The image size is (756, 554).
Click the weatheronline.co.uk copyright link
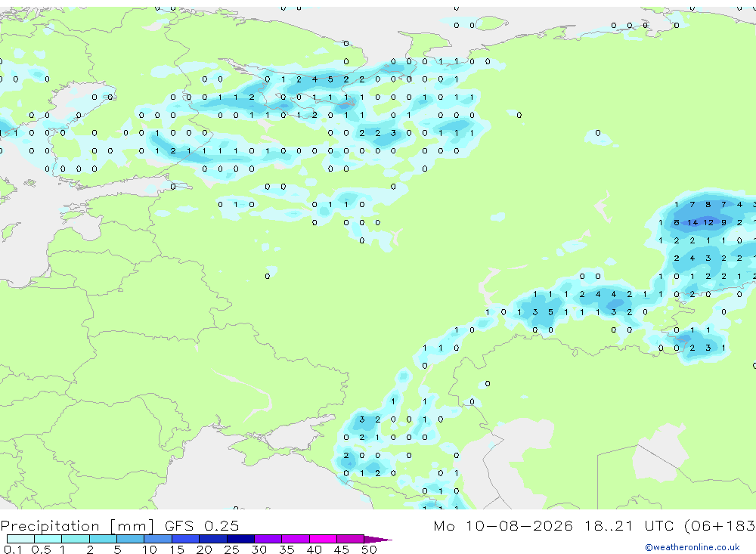point(692,547)
